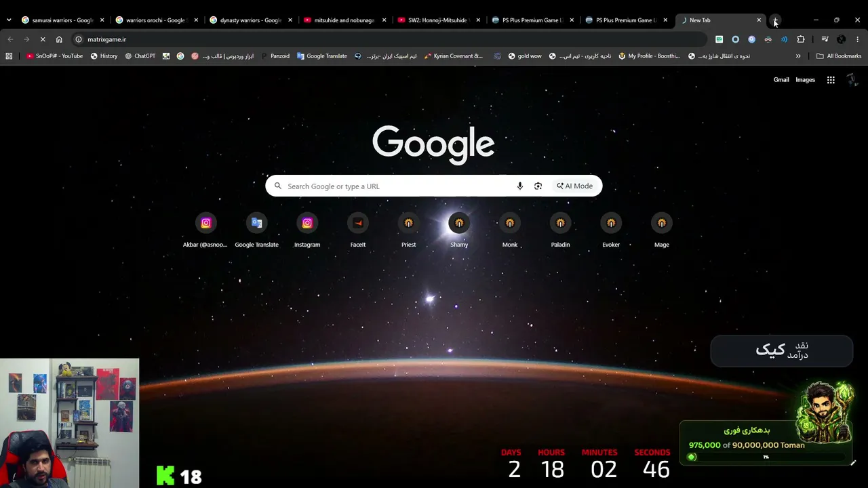This screenshot has width=868, height=488.
Task: Open the Evoker shortcut tile
Action: 611,231
